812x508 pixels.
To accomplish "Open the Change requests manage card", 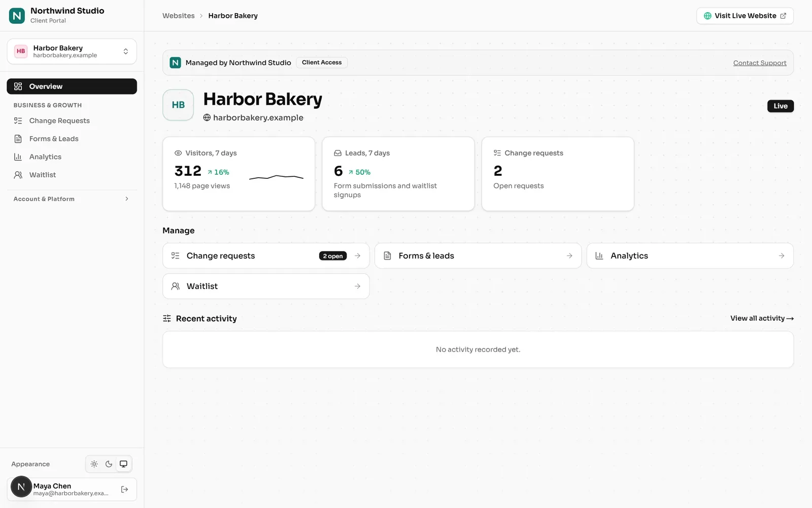I will (266, 256).
